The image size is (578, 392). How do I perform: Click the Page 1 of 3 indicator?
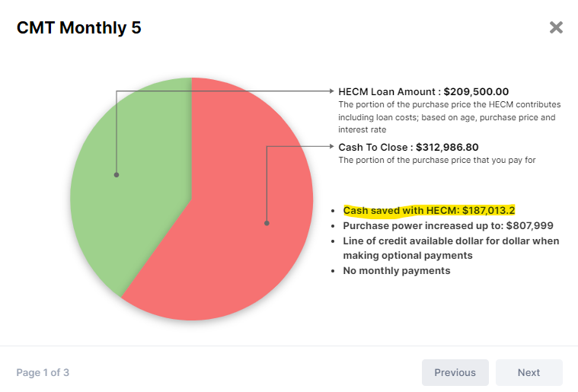43,372
